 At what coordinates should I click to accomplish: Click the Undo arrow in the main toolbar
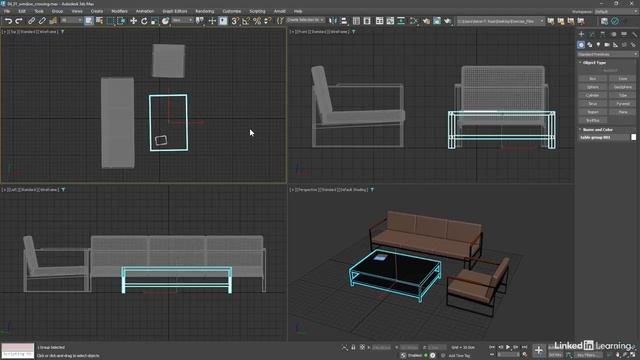point(8,20)
